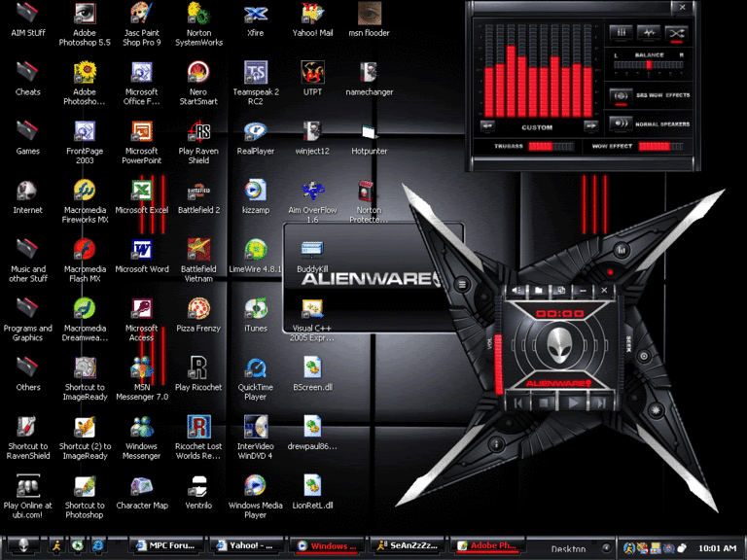Open Microsoft PowerPoint icon
The image size is (747, 560).
[x=141, y=142]
